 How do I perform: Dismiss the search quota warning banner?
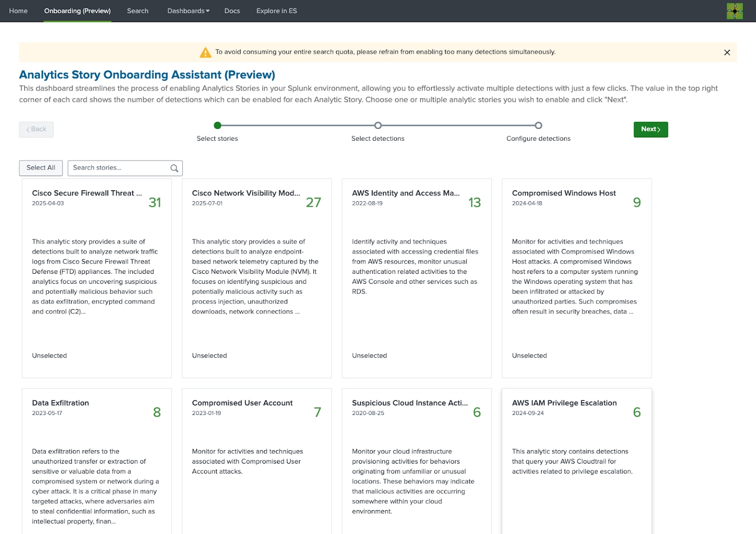pos(727,52)
